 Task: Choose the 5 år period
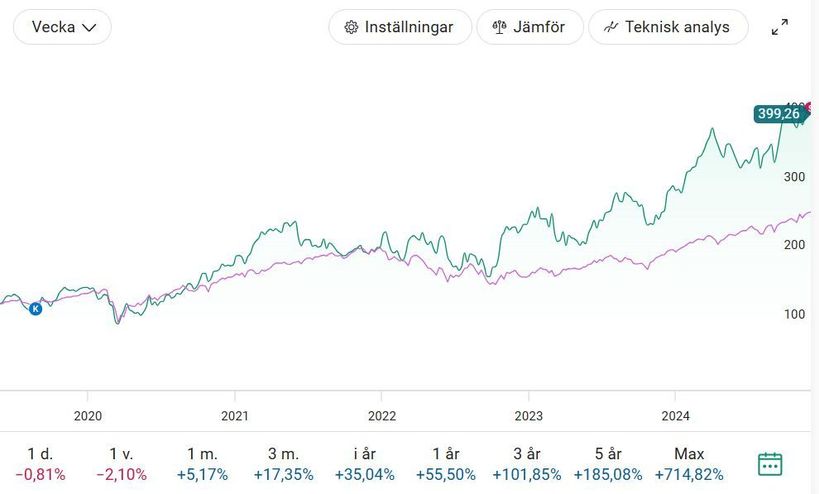(608, 464)
